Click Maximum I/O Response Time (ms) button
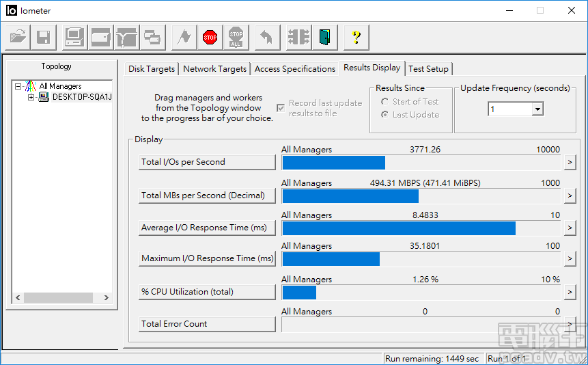Image resolution: width=588 pixels, height=365 pixels. pyautogui.click(x=207, y=259)
